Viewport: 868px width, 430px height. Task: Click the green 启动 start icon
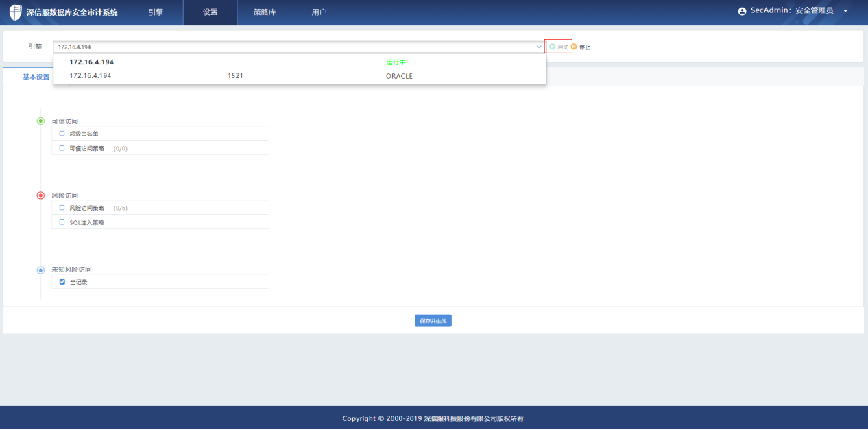[553, 47]
